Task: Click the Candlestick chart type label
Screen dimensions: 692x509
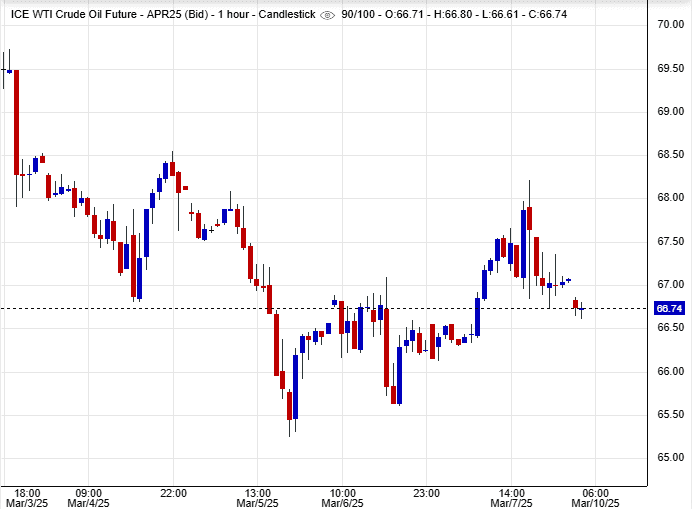Action: [x=287, y=14]
